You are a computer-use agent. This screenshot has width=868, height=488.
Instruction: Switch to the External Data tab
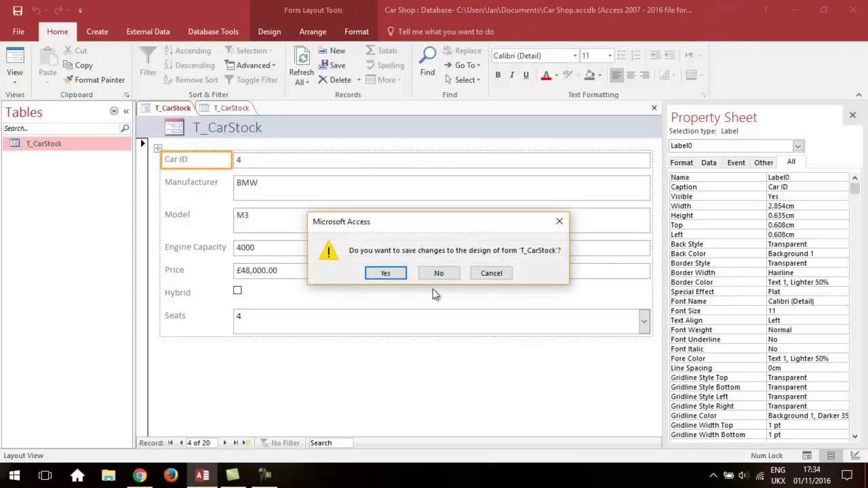(148, 31)
